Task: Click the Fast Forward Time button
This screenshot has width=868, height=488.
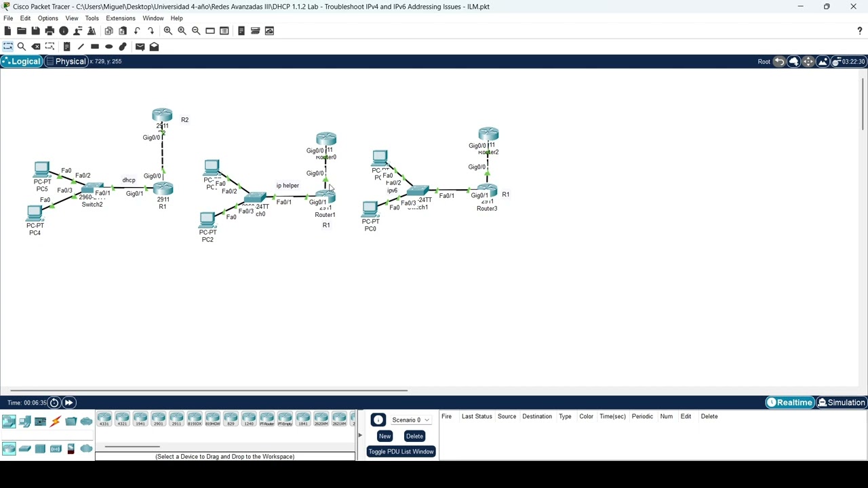Action: (x=68, y=403)
